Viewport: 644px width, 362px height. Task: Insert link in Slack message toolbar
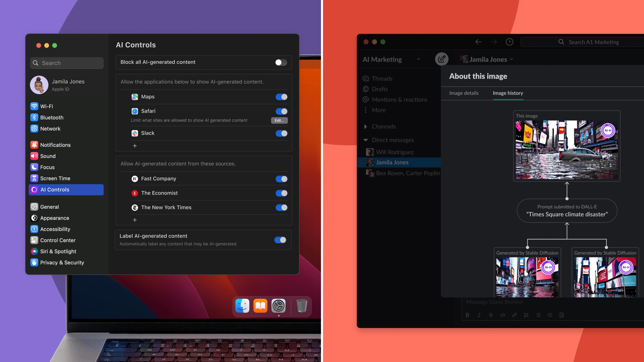(514, 315)
